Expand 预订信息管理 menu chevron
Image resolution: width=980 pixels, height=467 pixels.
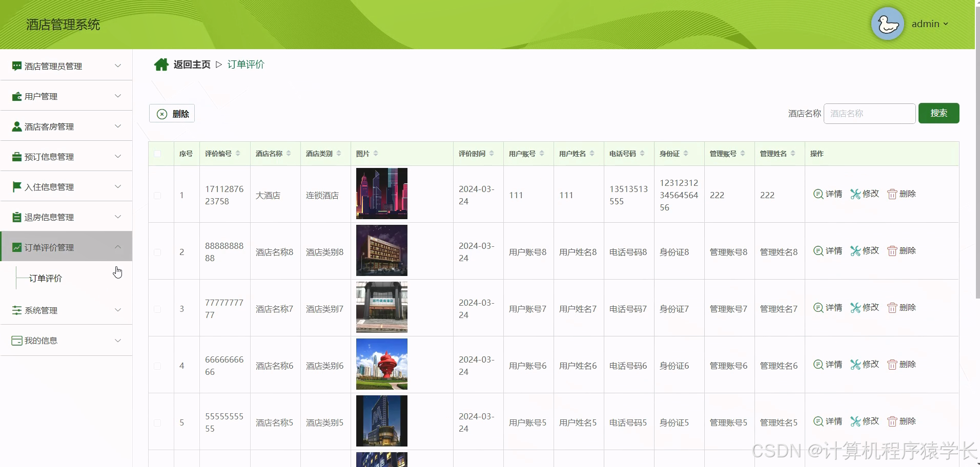118,156
